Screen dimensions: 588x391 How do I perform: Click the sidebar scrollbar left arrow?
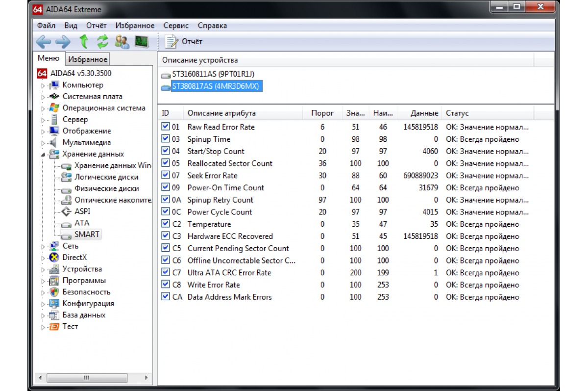[40, 378]
